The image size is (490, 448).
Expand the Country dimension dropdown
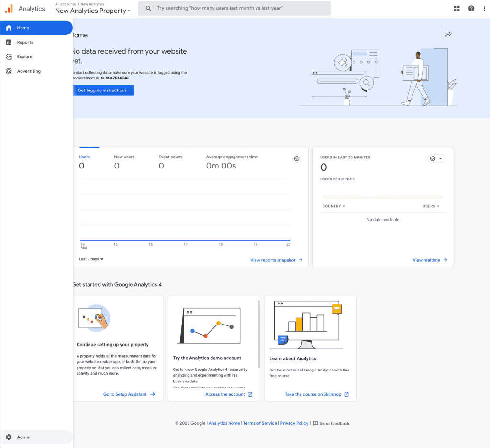[334, 206]
